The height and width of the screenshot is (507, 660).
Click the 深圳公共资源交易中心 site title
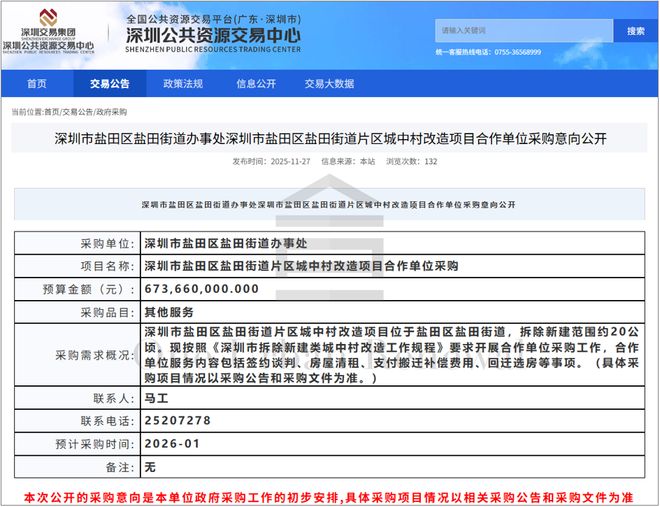213,35
